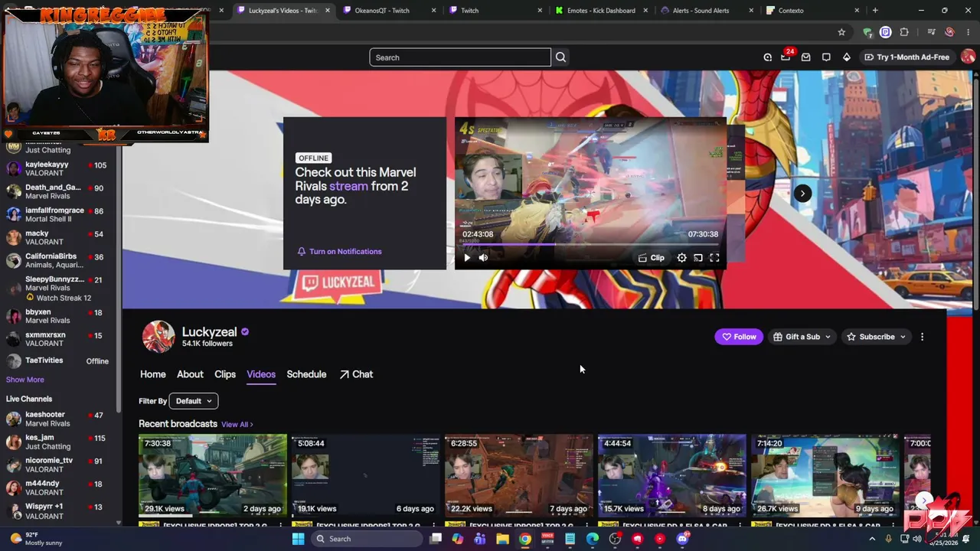
Task: Open the Twitch whispers chat bubble icon
Action: pos(826,57)
